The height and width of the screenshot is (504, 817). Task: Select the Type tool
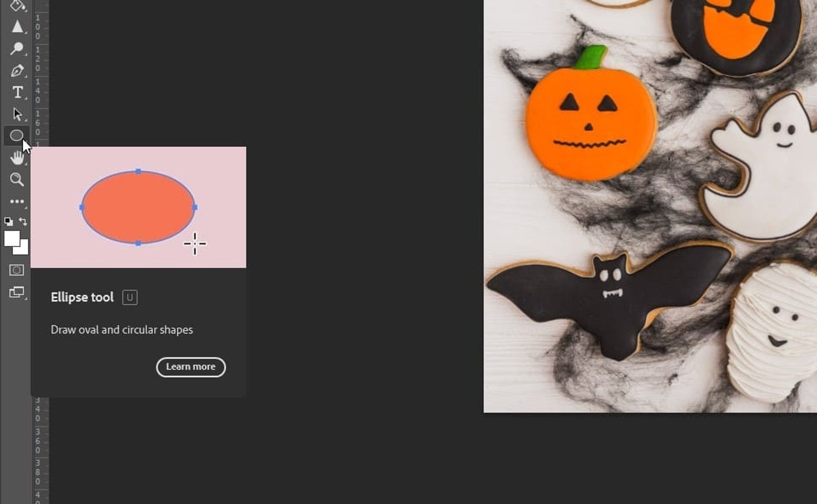17,92
